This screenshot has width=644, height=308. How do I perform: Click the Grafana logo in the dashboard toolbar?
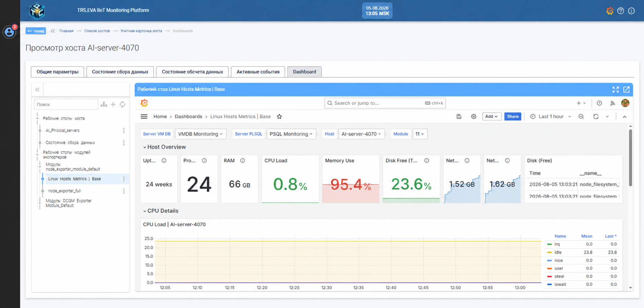point(144,103)
